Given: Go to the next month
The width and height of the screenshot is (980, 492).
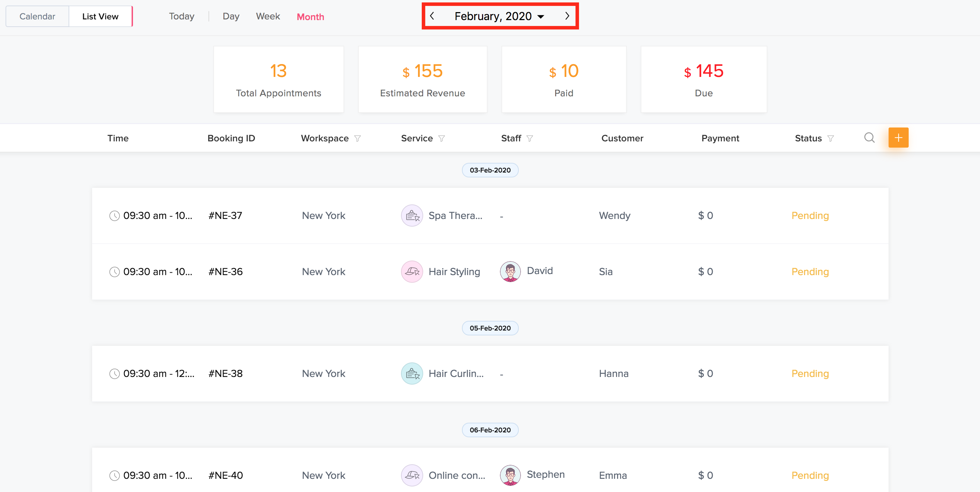Looking at the screenshot, I should click(567, 16).
